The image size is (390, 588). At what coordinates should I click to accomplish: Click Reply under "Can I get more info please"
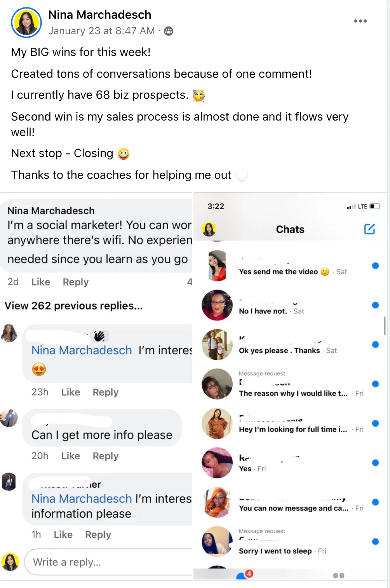[x=105, y=456]
